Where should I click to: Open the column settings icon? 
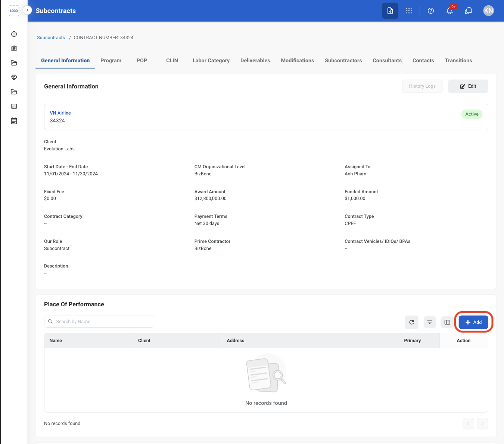(x=447, y=322)
